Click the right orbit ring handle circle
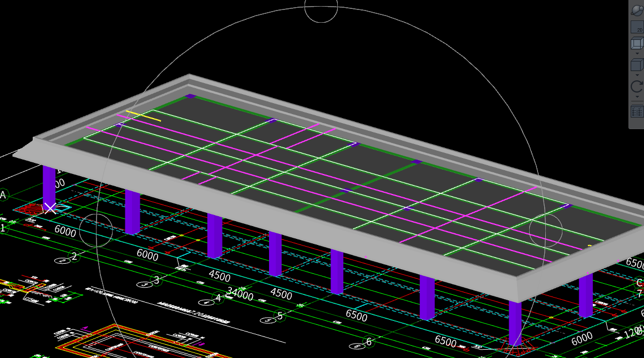 tap(545, 231)
